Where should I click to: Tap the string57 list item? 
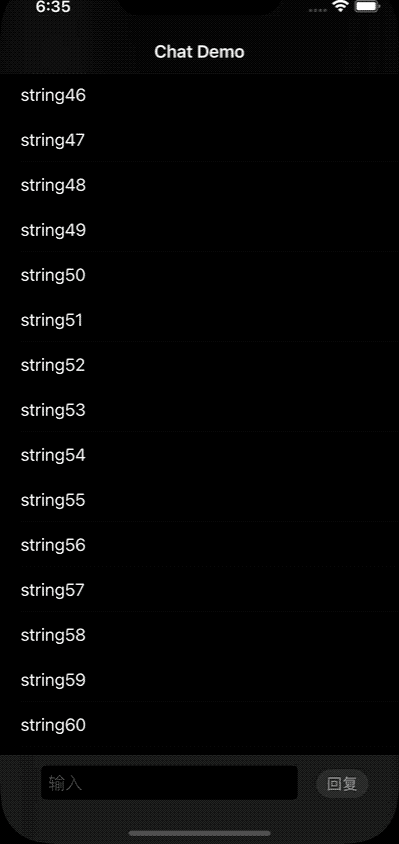[x=199, y=590]
